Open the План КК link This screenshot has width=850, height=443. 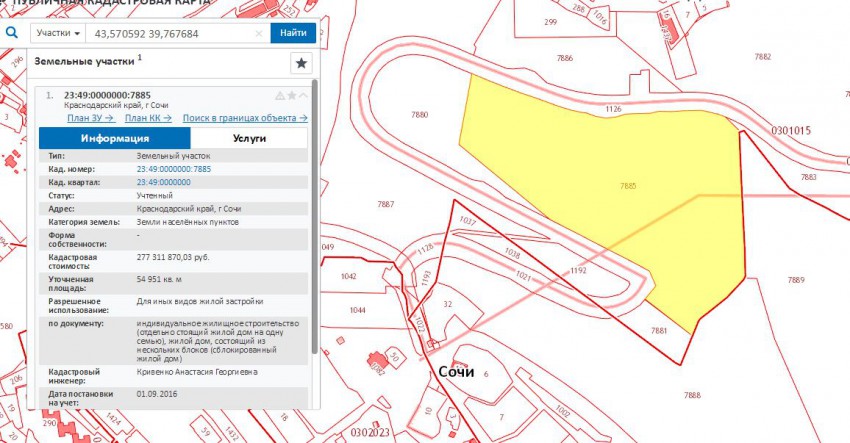(148, 117)
